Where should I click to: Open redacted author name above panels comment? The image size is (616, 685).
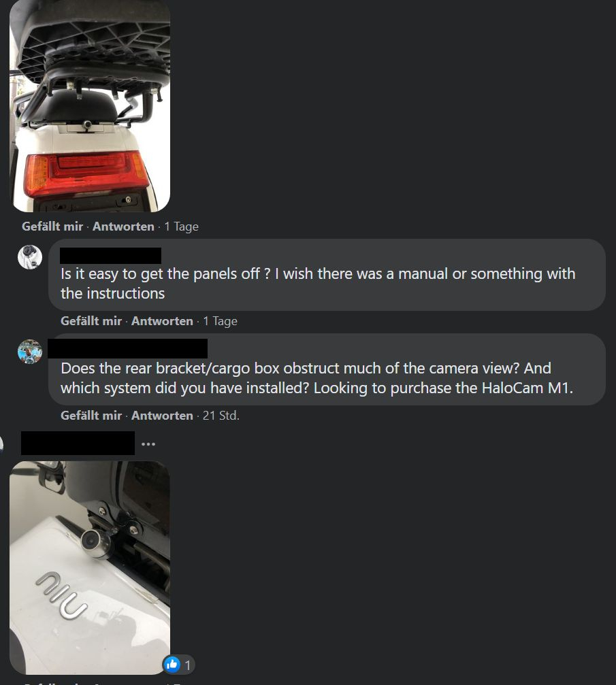click(x=111, y=256)
